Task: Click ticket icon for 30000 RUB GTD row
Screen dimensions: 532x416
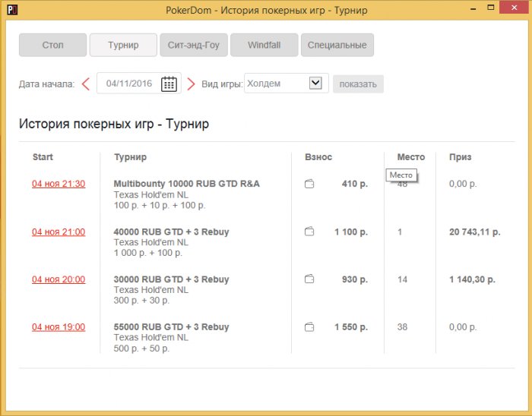Action: (x=309, y=279)
